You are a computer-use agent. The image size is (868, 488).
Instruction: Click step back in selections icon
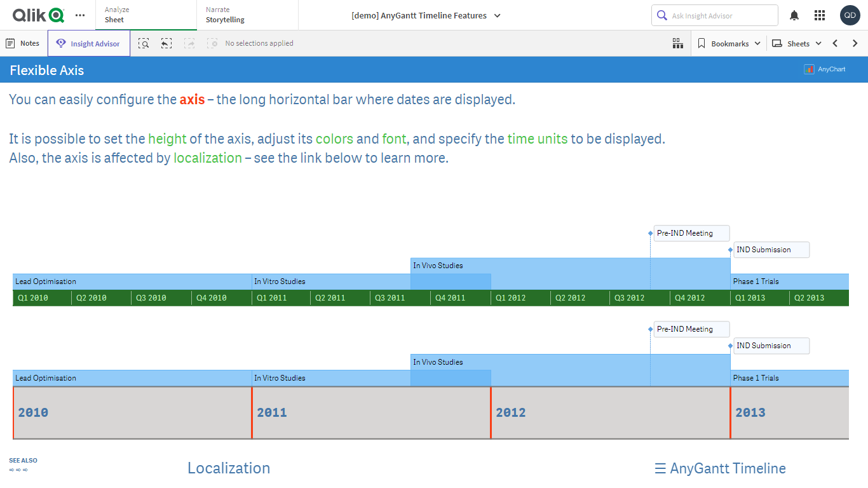(166, 43)
